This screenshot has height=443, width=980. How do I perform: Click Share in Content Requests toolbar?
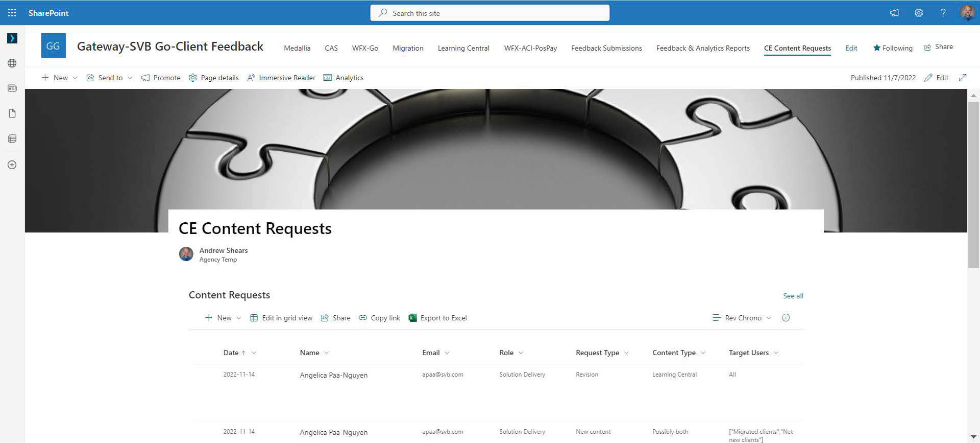coord(335,318)
